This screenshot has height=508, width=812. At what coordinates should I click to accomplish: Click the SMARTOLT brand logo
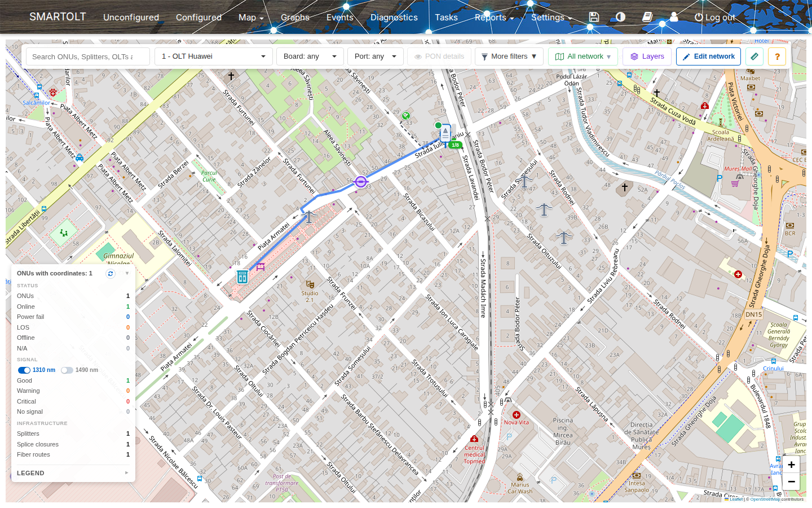click(x=58, y=17)
